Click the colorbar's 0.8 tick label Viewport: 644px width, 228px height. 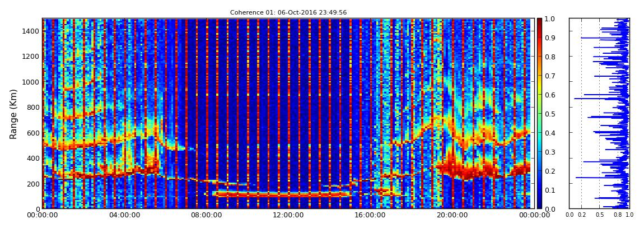point(550,57)
